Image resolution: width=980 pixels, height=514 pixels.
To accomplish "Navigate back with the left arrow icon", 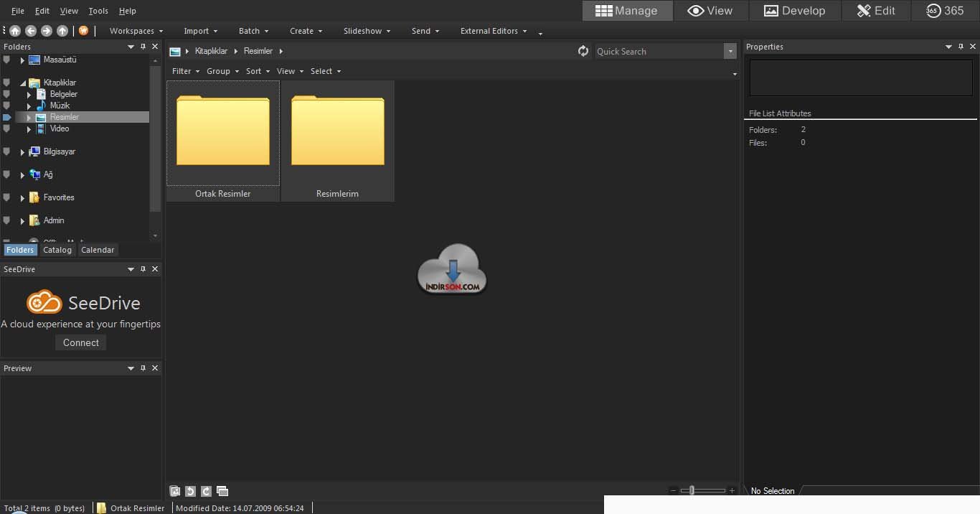I will 31,31.
